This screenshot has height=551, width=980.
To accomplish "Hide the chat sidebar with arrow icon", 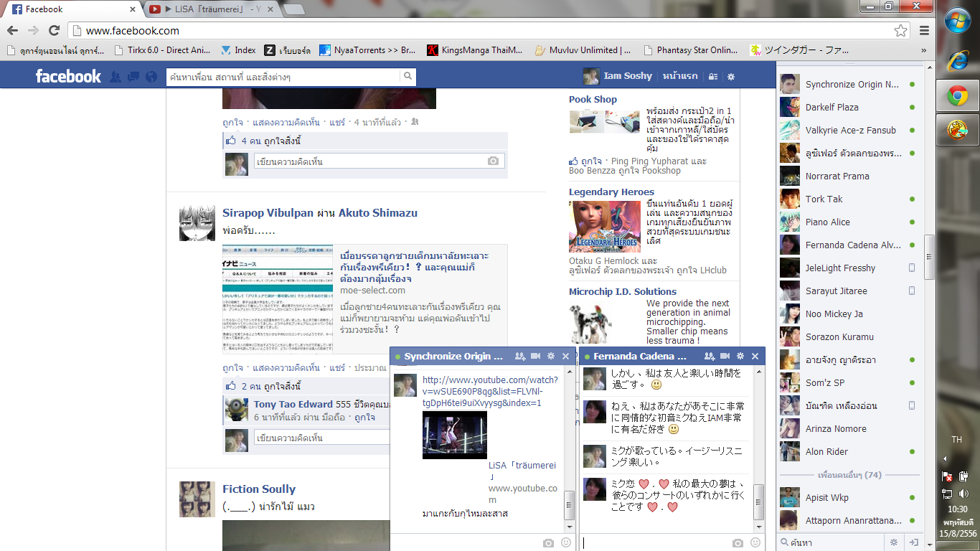I will click(913, 542).
